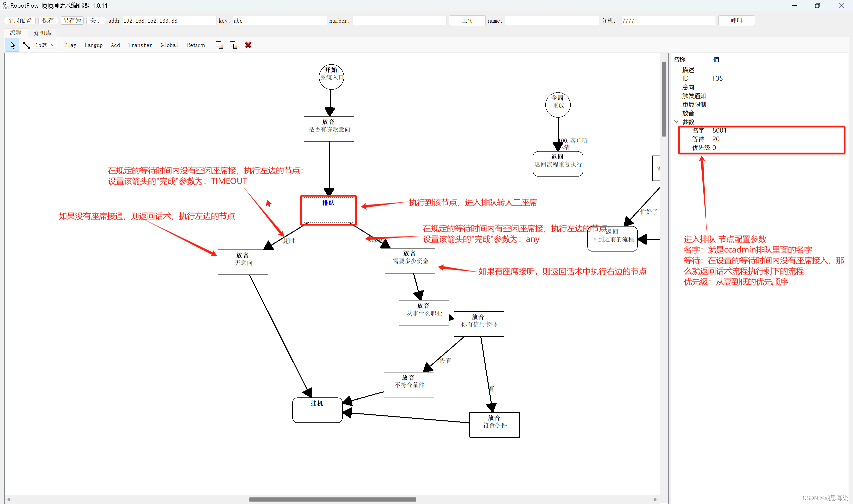Collapse the 参数 property group

point(676,122)
